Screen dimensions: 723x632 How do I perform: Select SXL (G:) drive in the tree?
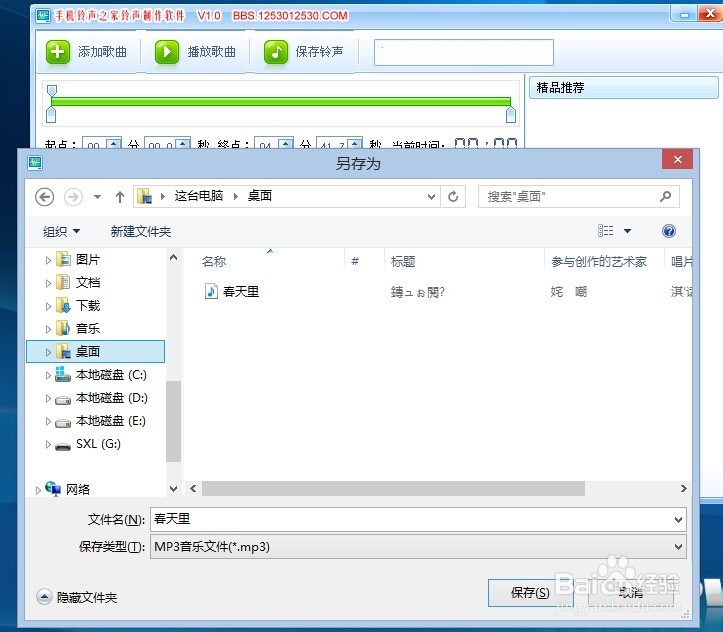(x=98, y=444)
